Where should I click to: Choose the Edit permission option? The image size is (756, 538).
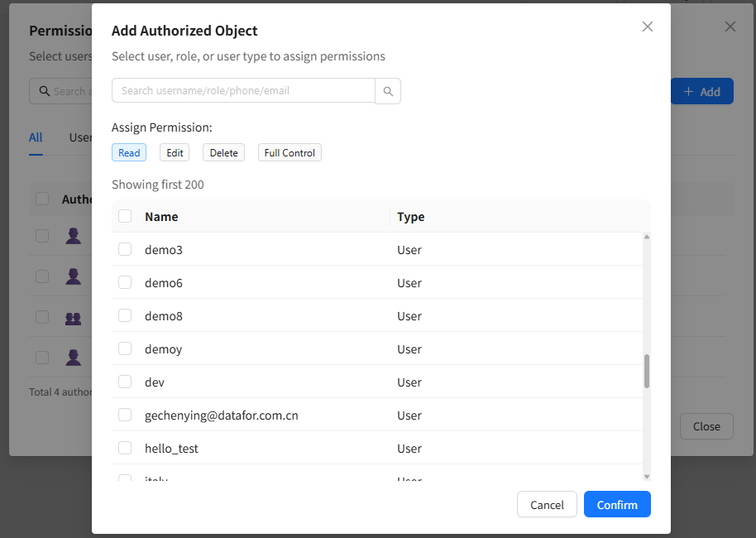pyautogui.click(x=175, y=152)
